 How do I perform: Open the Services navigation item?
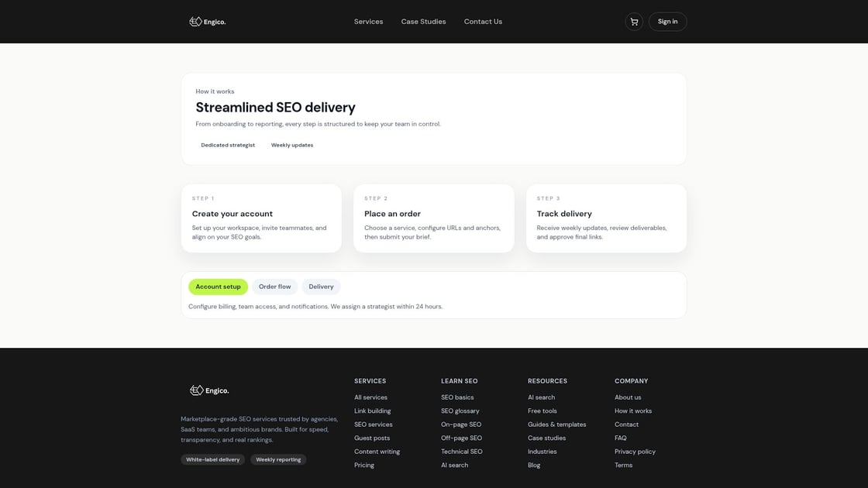pyautogui.click(x=367, y=21)
